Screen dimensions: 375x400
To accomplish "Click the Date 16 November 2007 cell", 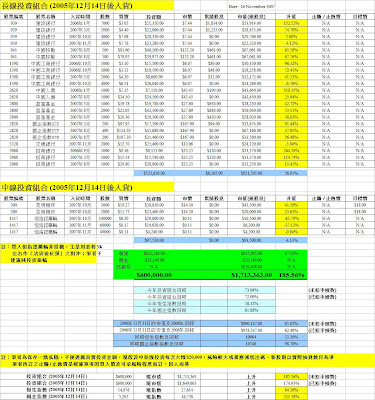I will coord(252,6).
